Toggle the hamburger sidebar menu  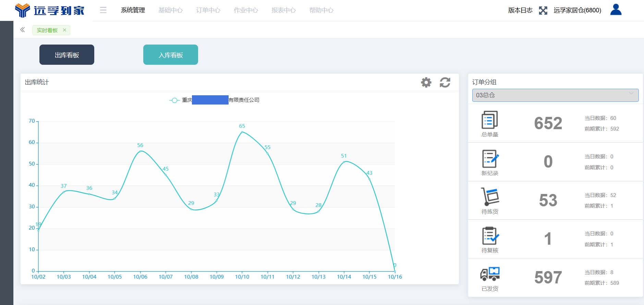103,10
